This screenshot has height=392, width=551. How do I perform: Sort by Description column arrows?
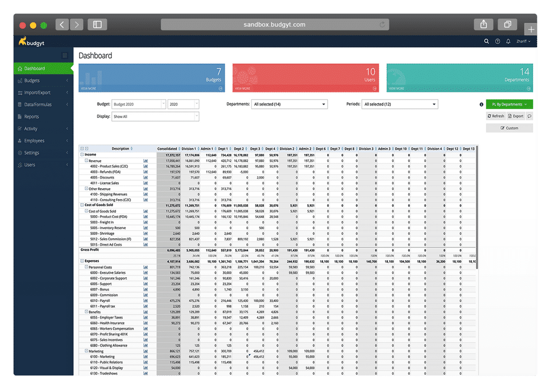pos(131,149)
